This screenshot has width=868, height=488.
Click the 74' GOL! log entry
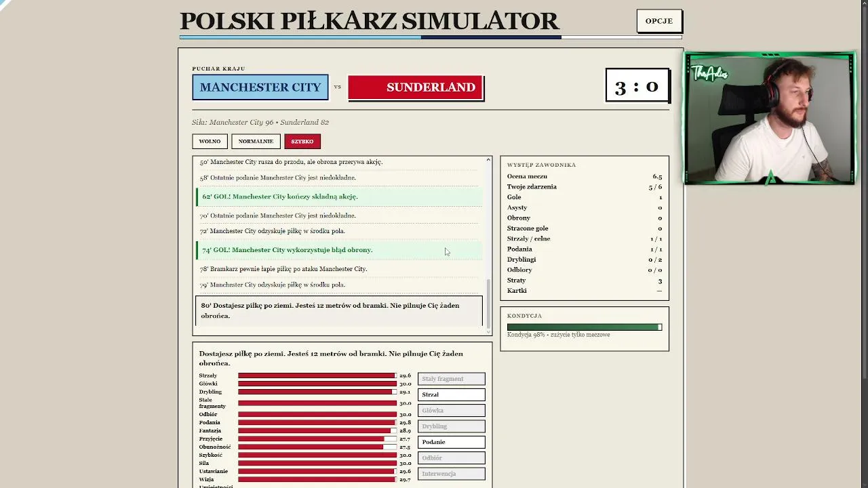point(339,250)
